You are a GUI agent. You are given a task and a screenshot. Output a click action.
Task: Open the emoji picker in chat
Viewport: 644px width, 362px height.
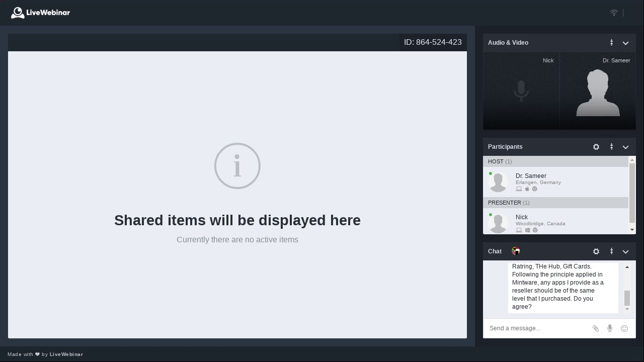624,328
